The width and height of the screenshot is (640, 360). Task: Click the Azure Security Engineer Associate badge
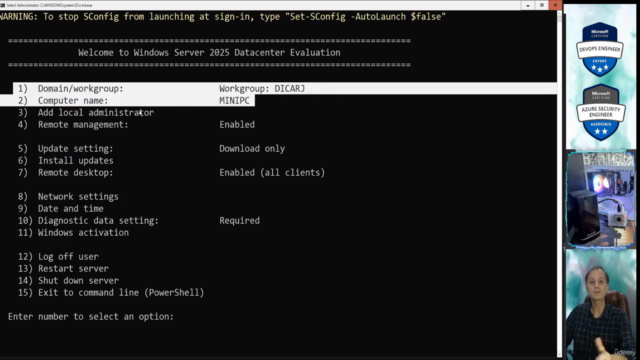coord(600,113)
